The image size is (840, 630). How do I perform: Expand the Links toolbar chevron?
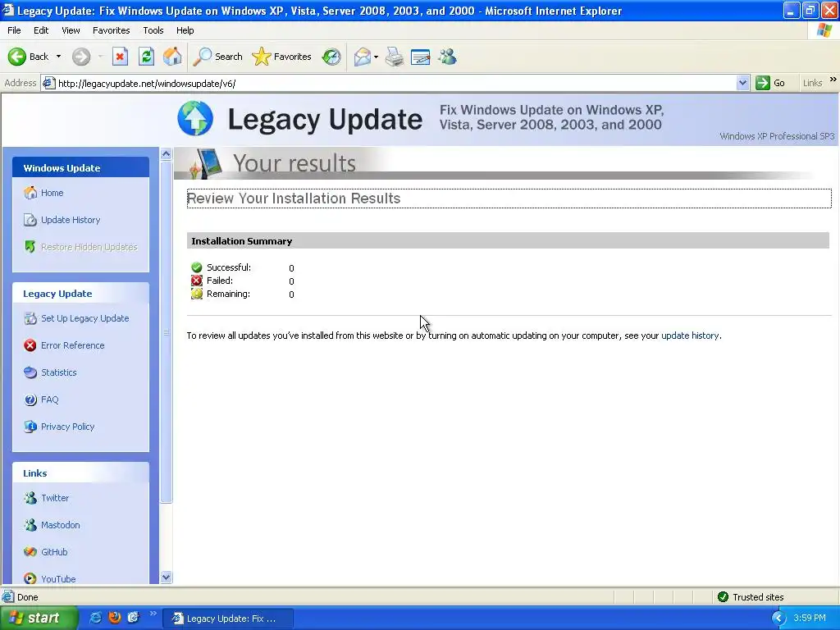[833, 80]
